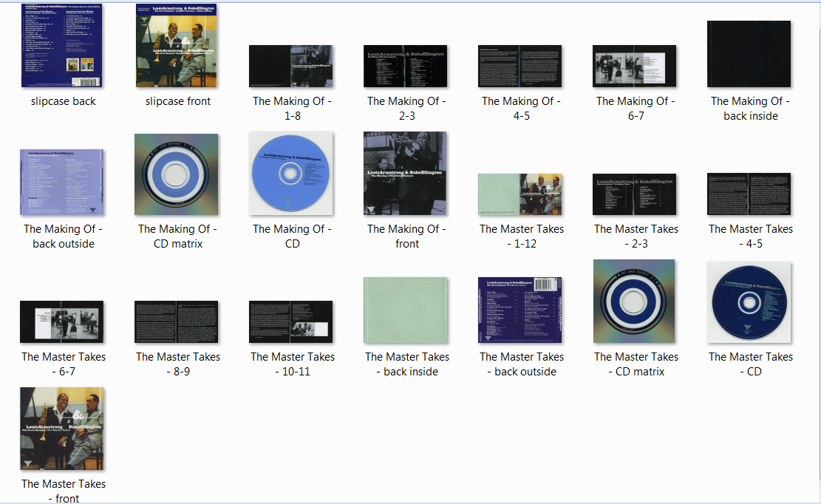Choose The Master Takes - 4-5 thumbnail
This screenshot has width=821, height=504.
tap(749, 194)
